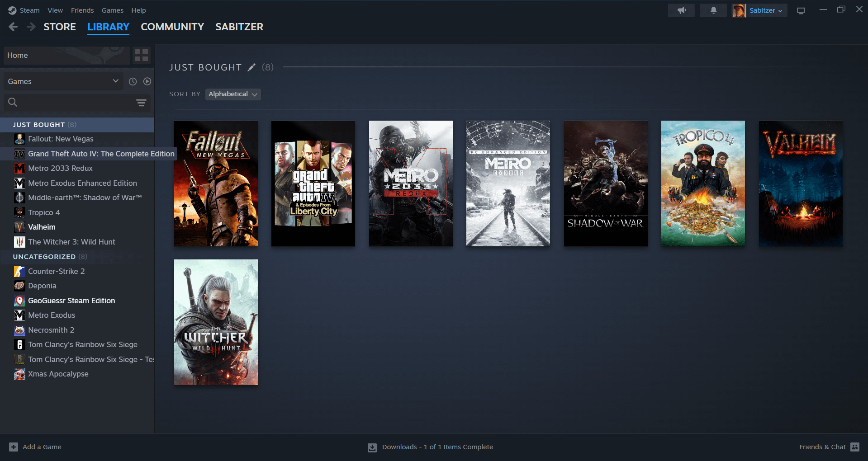Viewport: 868px width, 461px height.
Task: Collapse the Uncategorized category
Action: [7, 257]
